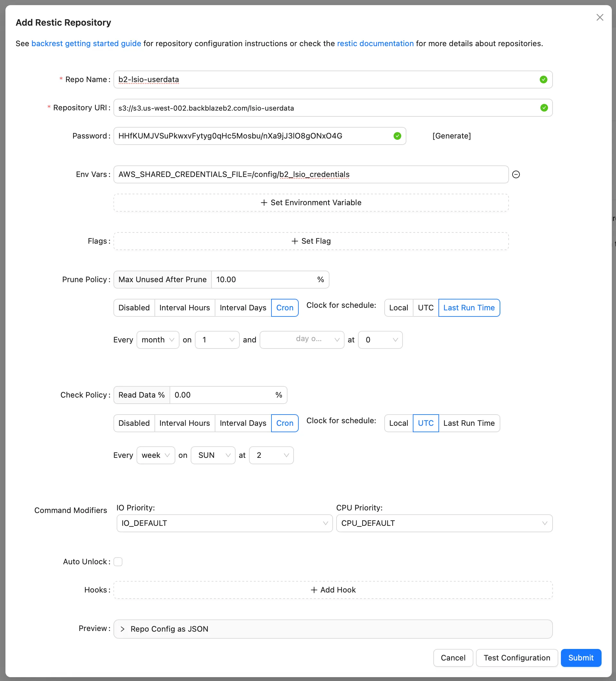Set Prune Policy schedule to Interval Hours
The image size is (616, 681).
coord(185,308)
